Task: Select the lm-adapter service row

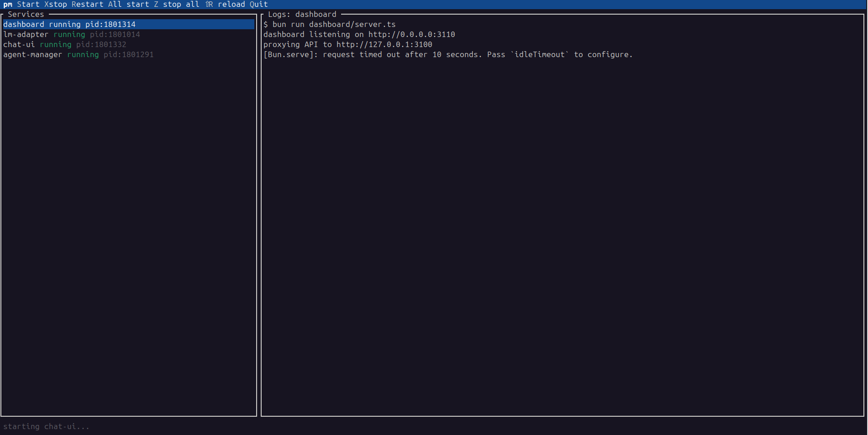Action: tap(129, 34)
